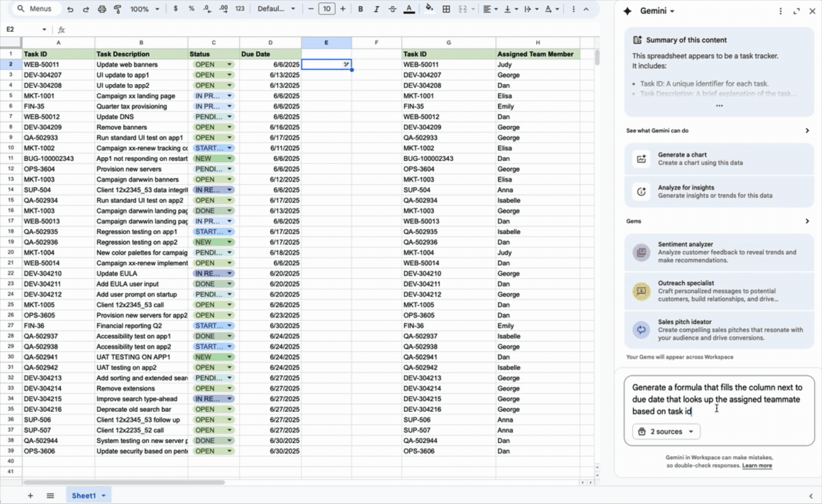822x504 pixels.
Task: Open the 2 sources dropdown
Action: 666,431
